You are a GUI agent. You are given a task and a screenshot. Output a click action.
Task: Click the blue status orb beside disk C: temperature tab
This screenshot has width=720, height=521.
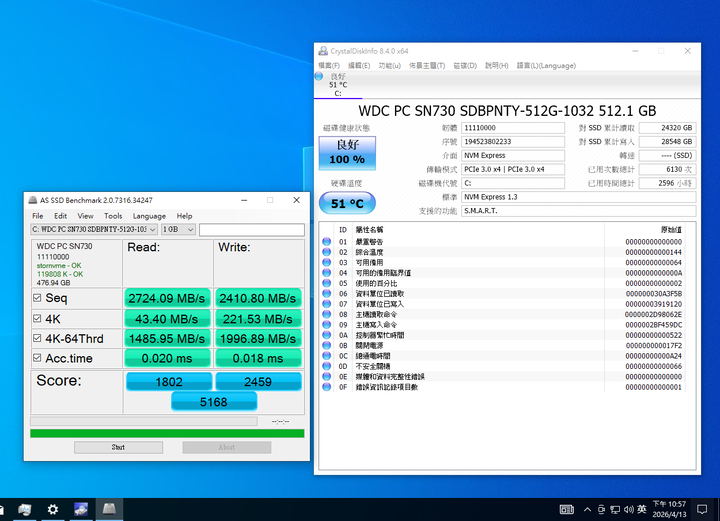[319, 76]
